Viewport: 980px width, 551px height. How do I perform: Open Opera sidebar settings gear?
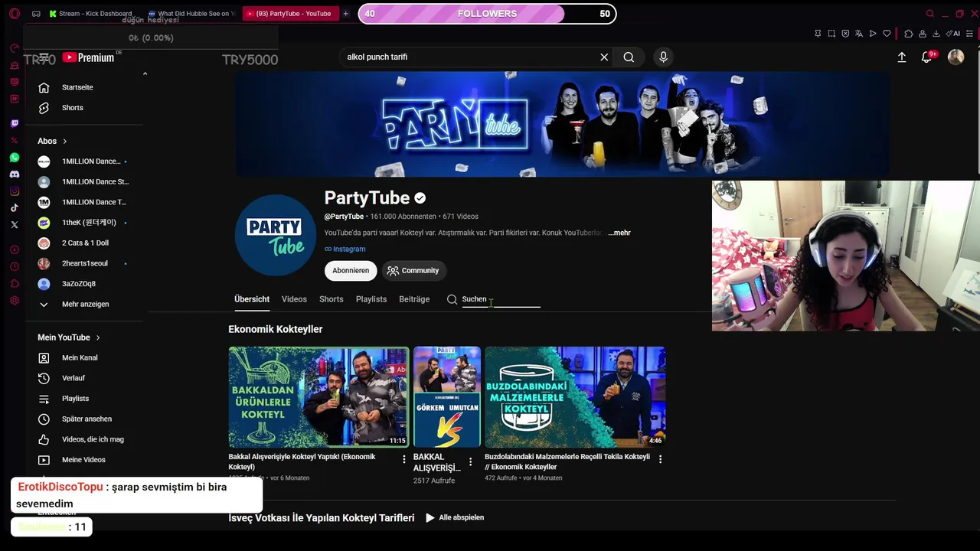(x=14, y=301)
